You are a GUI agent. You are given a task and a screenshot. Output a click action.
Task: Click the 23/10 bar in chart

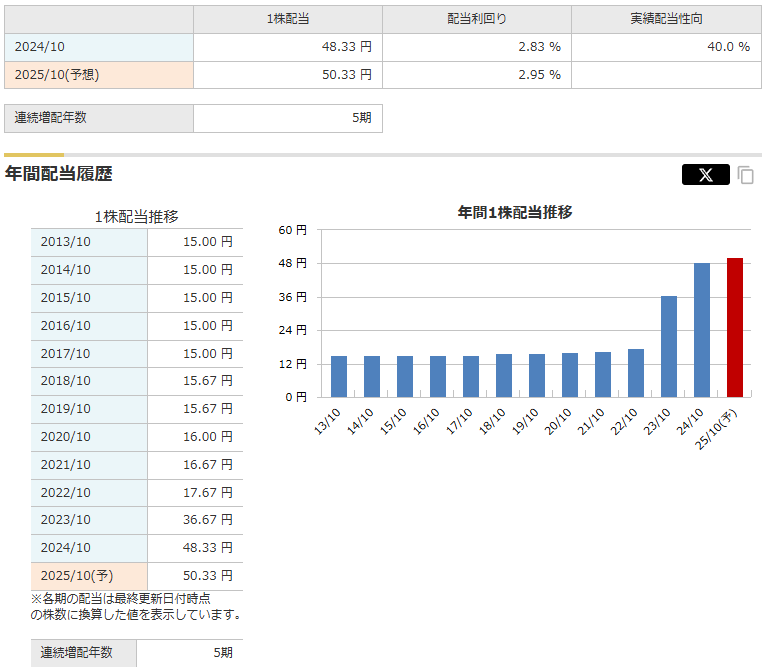[x=669, y=346]
